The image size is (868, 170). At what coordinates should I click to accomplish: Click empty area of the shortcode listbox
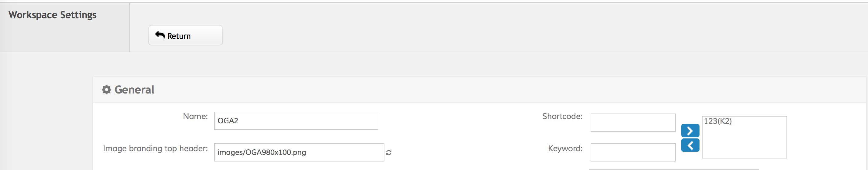point(744,145)
